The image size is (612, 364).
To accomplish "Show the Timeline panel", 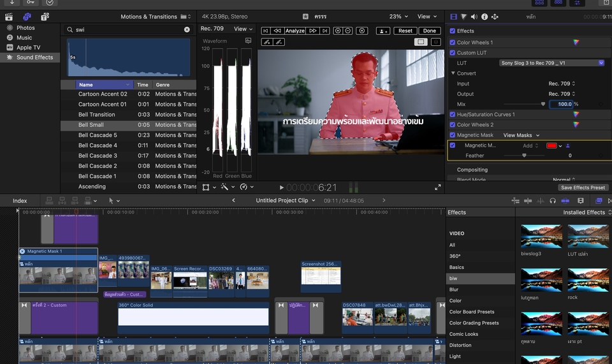I will 558,3.
